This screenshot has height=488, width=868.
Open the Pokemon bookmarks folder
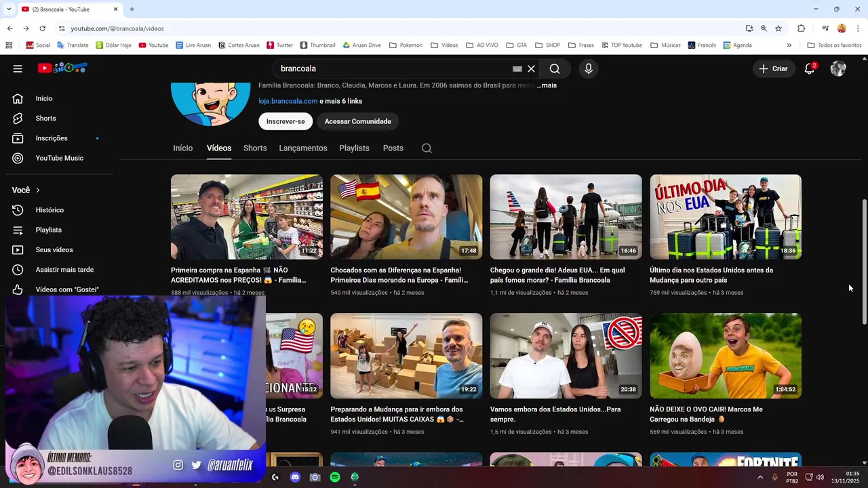click(406, 45)
